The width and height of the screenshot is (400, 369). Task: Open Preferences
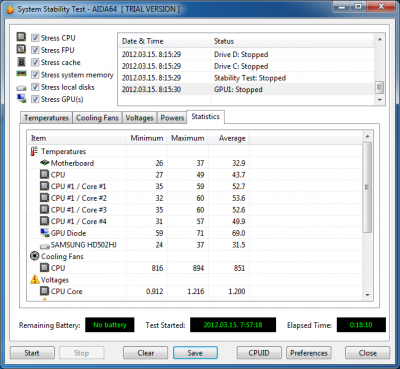309,353
